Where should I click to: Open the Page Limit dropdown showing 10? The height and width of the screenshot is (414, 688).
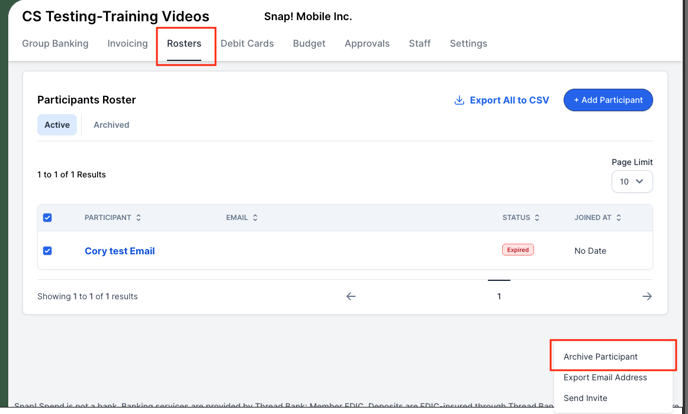pos(632,182)
